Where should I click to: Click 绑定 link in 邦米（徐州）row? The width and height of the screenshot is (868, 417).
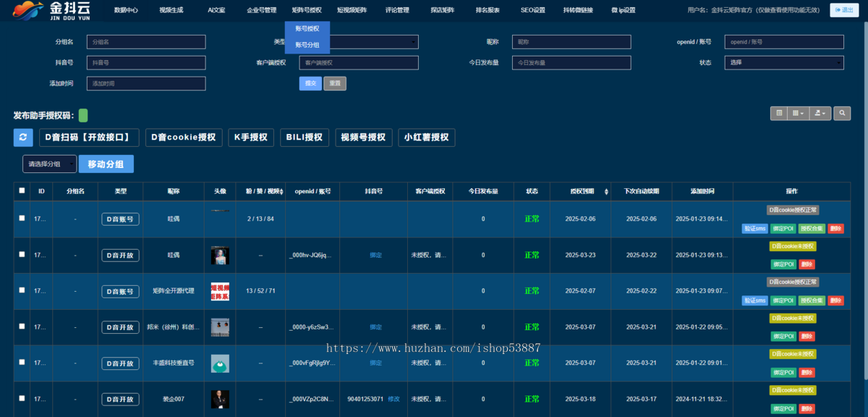pos(376,327)
